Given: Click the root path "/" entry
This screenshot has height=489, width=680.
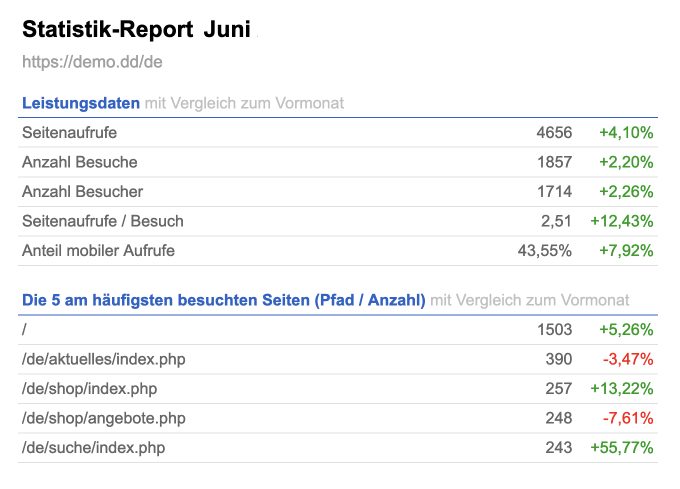Looking at the screenshot, I should 24,329.
